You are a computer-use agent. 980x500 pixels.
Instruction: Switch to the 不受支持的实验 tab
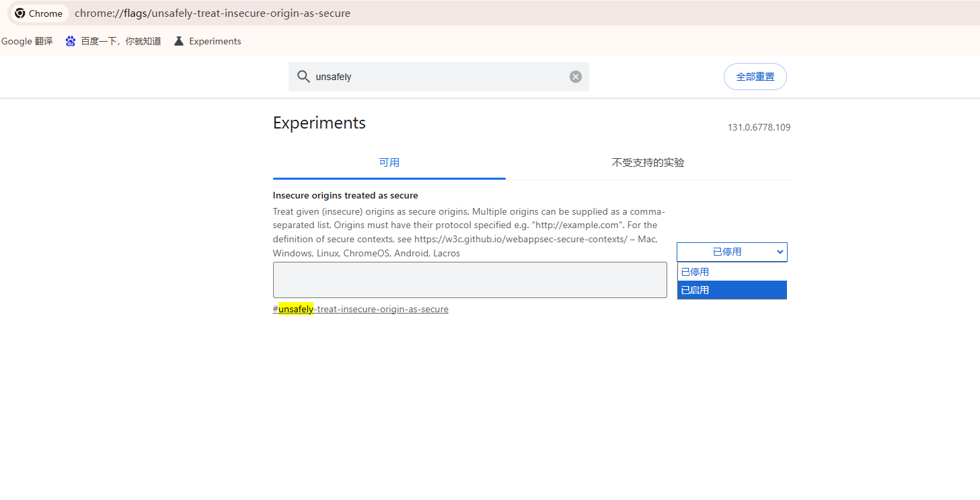[648, 163]
